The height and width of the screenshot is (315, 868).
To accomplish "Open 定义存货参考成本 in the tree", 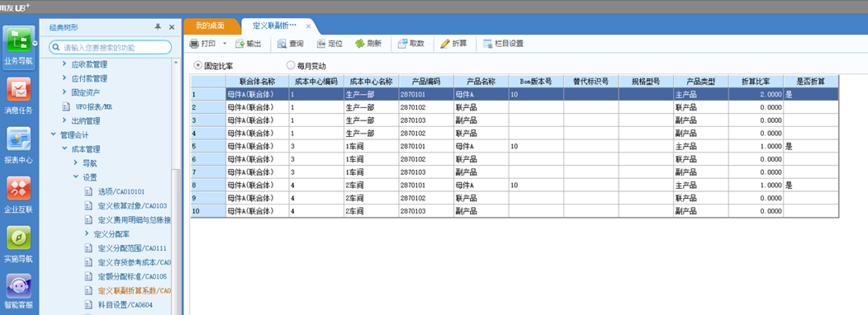I will [134, 262].
